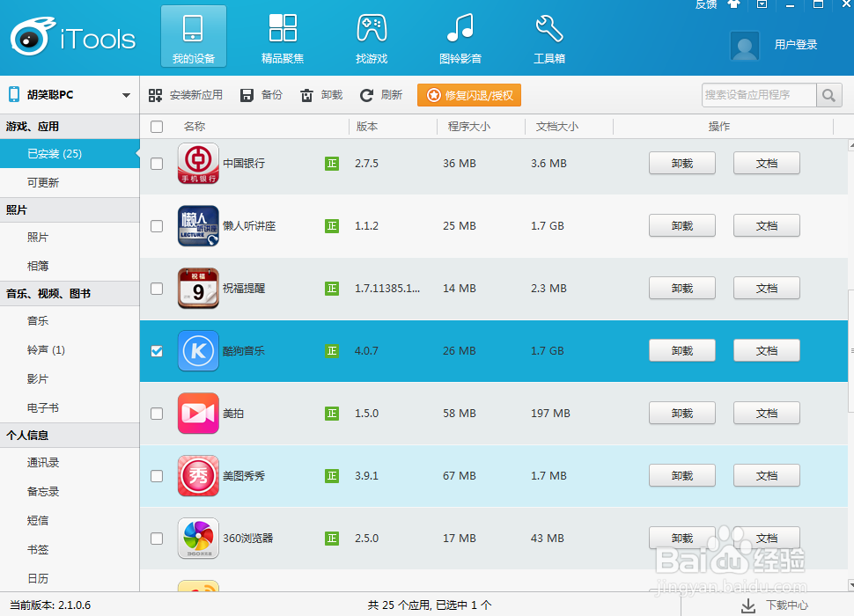
Task: Uninstall 中国银行 with its 卸载 button
Action: [x=682, y=164]
